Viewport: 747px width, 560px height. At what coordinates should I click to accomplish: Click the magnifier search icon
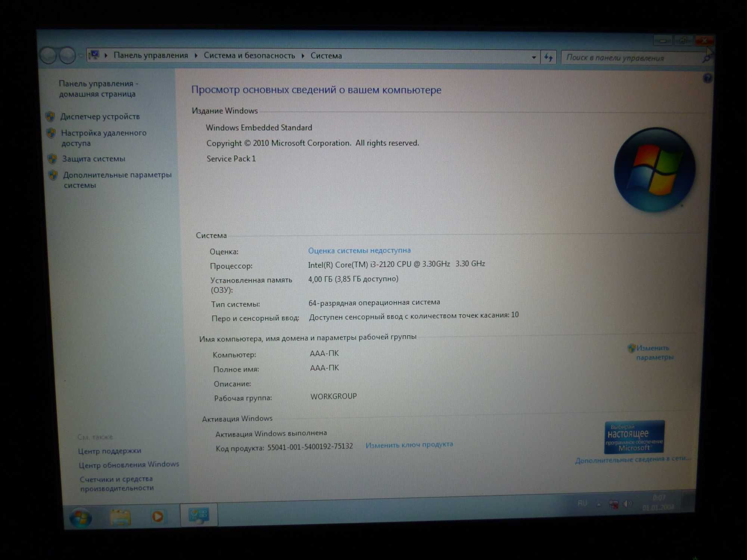point(707,58)
